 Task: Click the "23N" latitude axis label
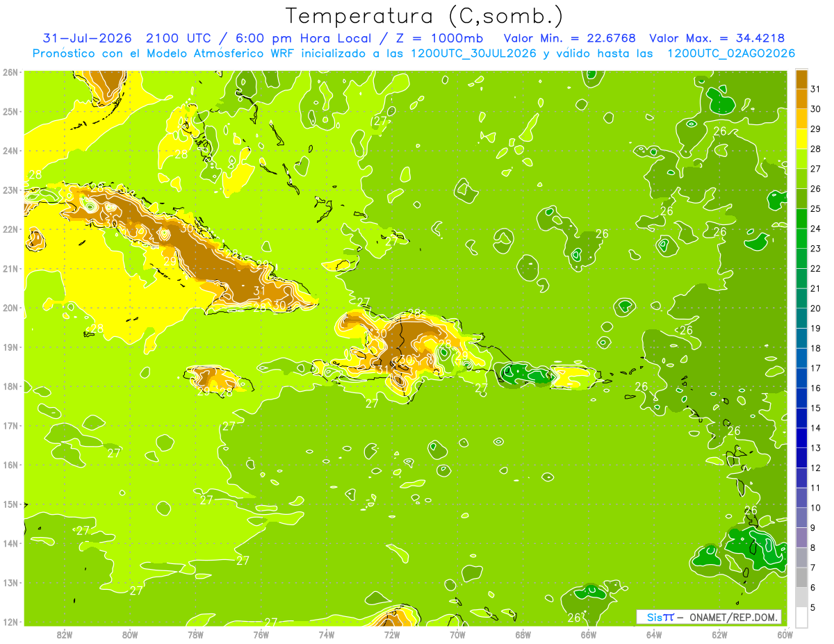click(x=10, y=190)
